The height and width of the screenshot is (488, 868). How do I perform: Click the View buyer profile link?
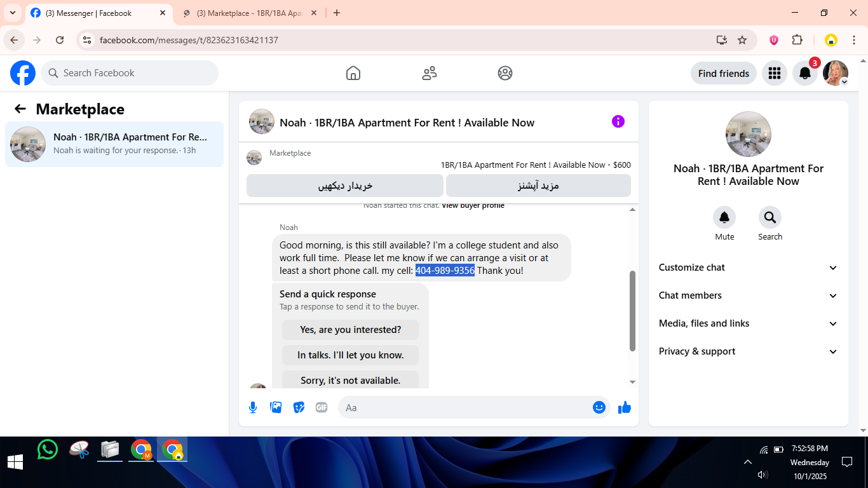point(473,206)
